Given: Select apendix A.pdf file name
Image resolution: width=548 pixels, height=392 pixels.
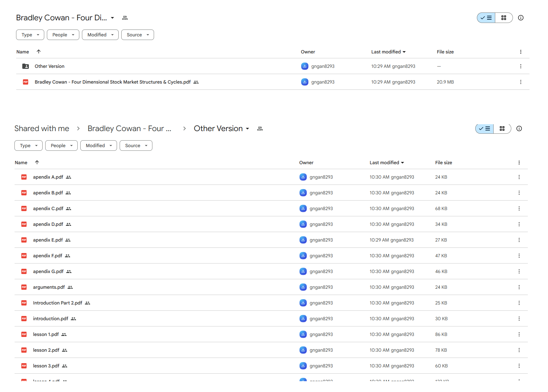Looking at the screenshot, I should (48, 177).
